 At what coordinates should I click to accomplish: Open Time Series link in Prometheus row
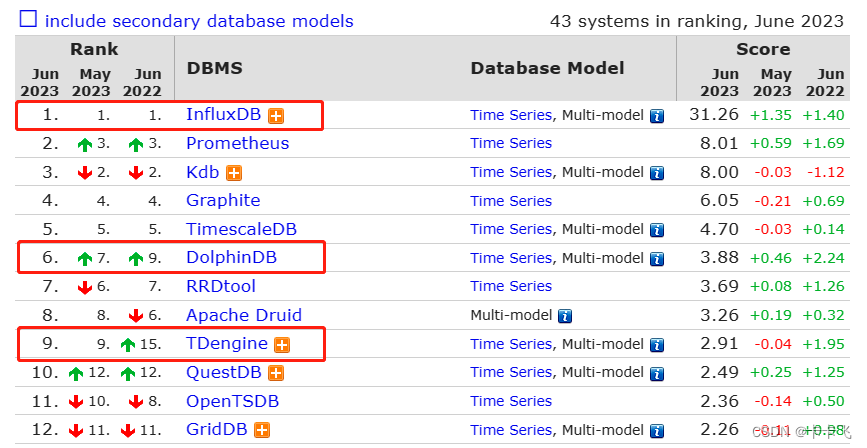coord(511,143)
